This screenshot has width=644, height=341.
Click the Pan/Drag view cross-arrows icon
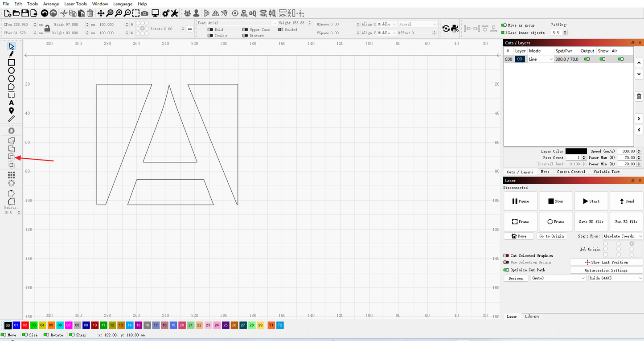pos(101,13)
